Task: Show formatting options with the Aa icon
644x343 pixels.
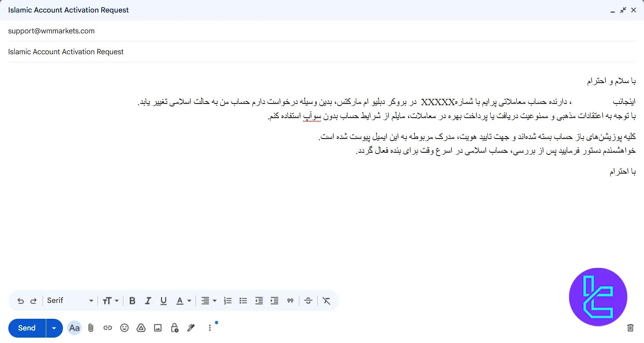Action: pos(74,328)
